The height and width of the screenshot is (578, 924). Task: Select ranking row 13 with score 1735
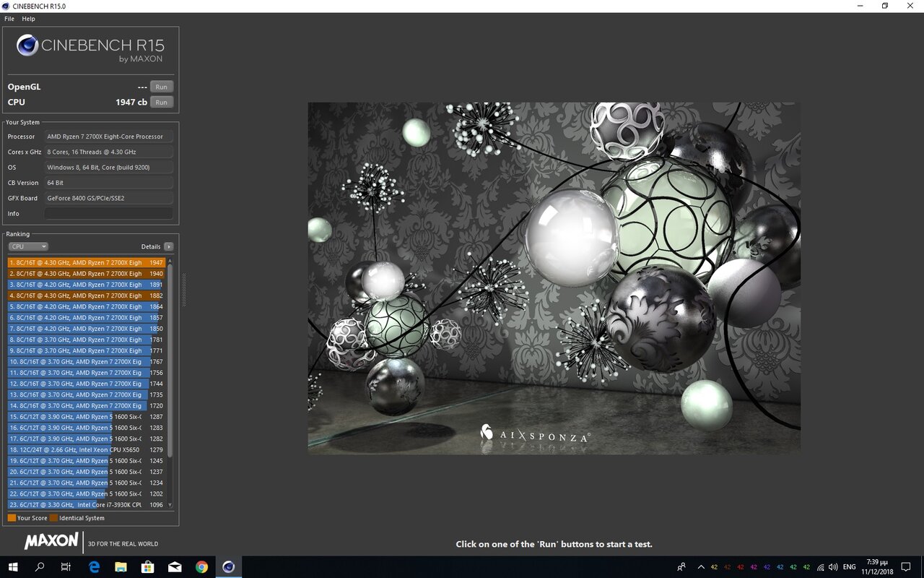(x=87, y=394)
